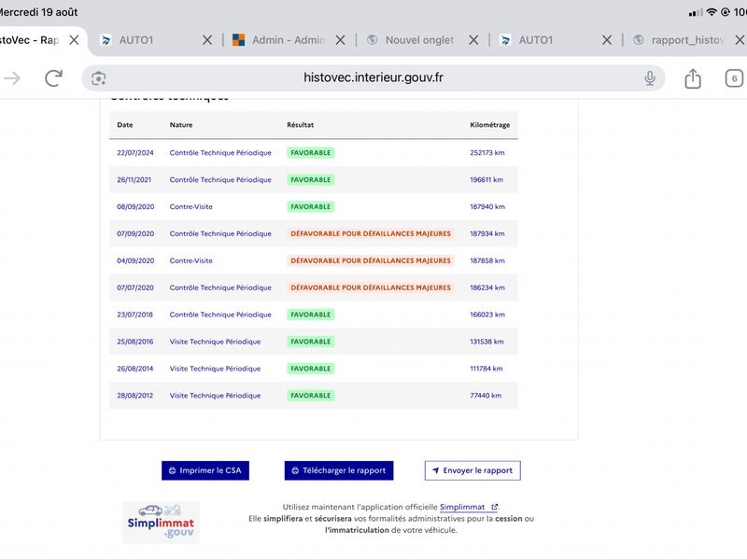Click mileage 131538 km
The image size is (747, 560).
[486, 342]
